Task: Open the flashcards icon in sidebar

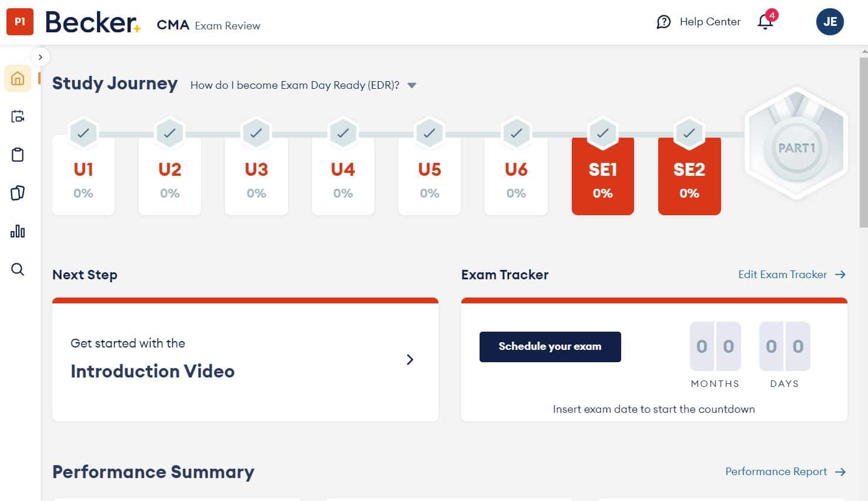Action: pyautogui.click(x=18, y=193)
